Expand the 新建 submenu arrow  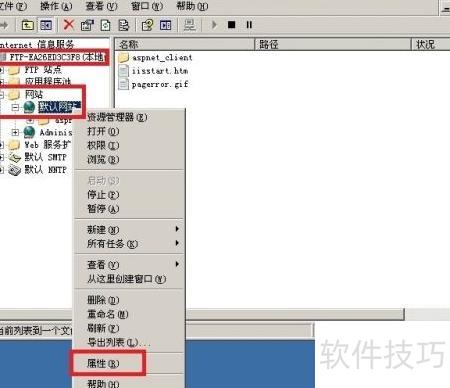click(x=177, y=229)
